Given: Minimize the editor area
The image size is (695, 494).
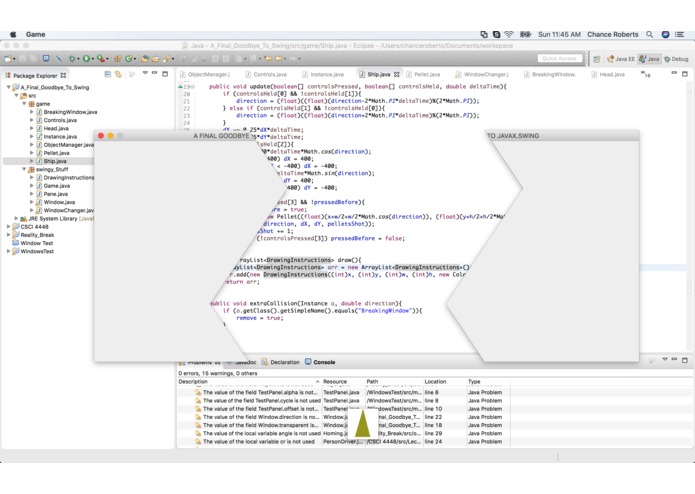Looking at the screenshot, I should 674,73.
